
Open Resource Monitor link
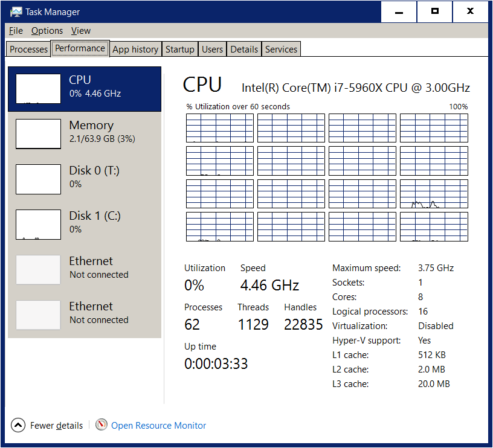[158, 426]
